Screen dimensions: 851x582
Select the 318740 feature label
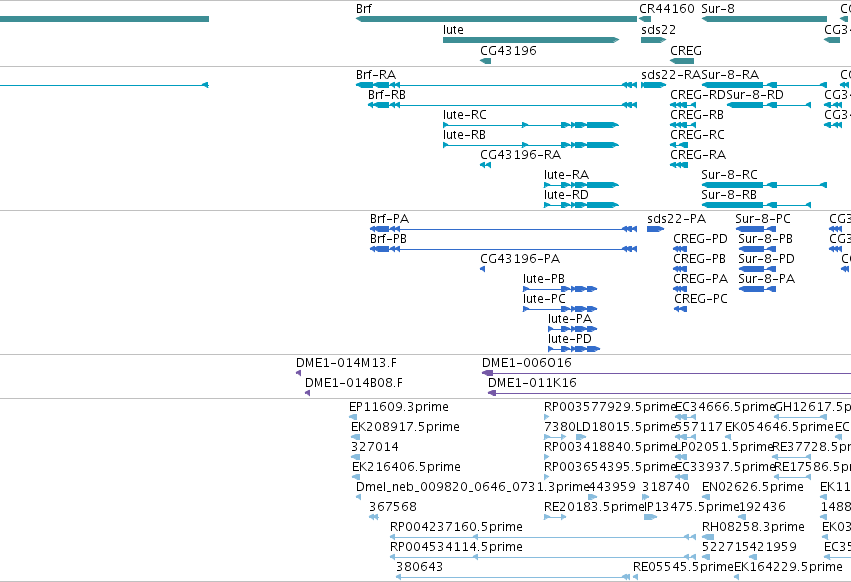(666, 487)
